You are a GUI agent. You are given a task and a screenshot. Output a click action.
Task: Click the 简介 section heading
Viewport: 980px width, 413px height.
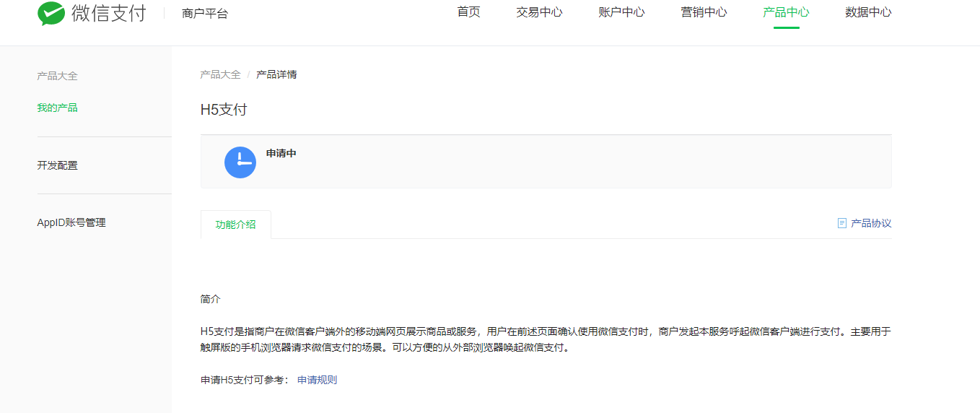[x=210, y=299]
